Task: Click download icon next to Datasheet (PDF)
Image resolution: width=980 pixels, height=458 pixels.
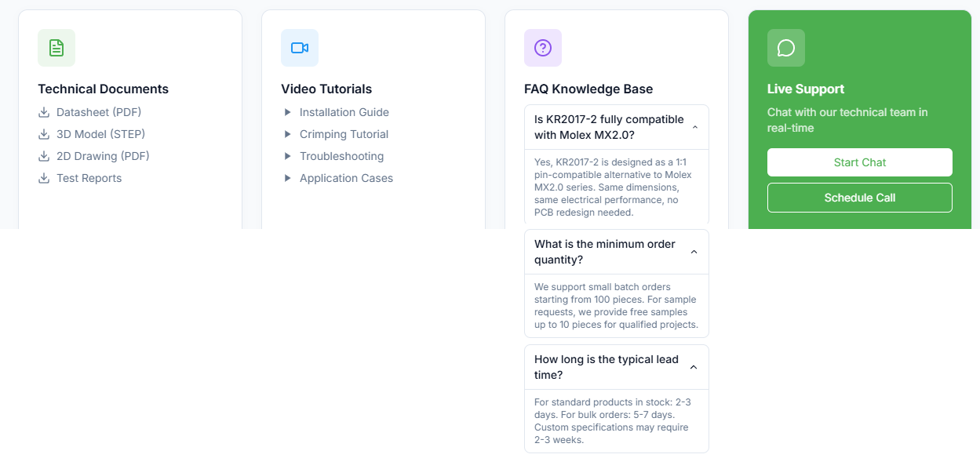Action: (x=44, y=112)
